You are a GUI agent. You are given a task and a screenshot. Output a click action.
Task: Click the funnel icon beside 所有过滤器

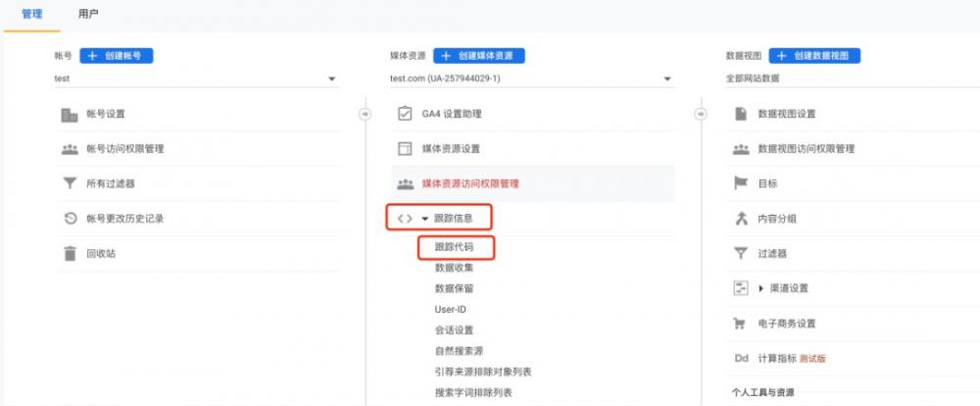pyautogui.click(x=70, y=184)
